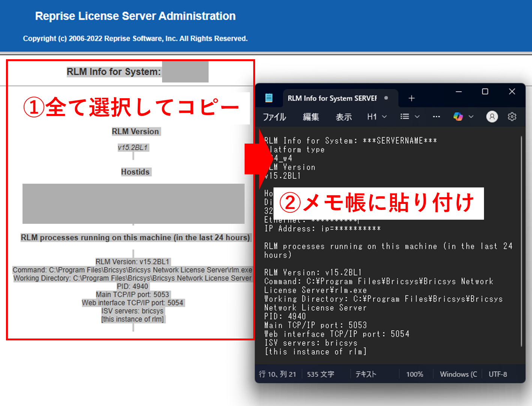Click the UTF-8 encoding indicator
This screenshot has height=406, width=532.
pos(497,374)
